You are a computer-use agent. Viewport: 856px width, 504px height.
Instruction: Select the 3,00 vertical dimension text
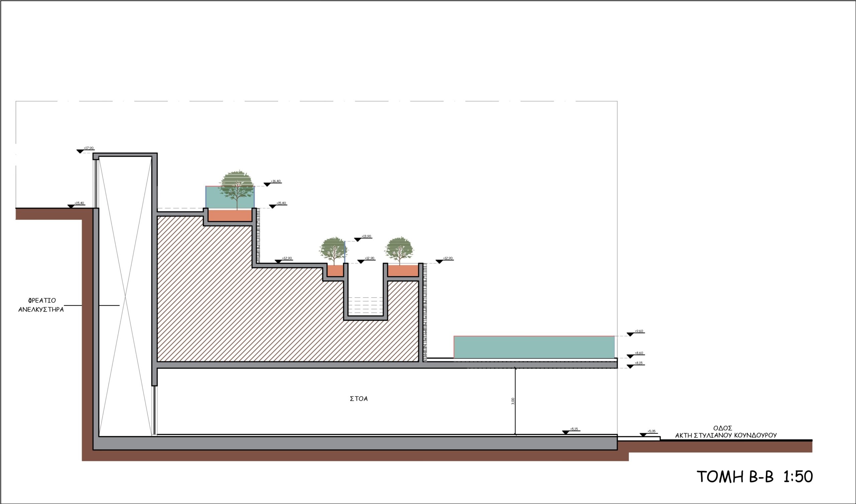tap(513, 401)
